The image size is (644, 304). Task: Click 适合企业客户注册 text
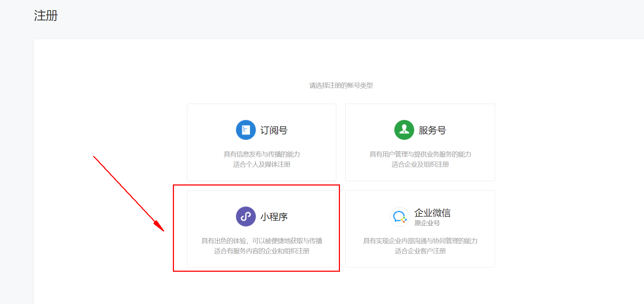coord(420,251)
